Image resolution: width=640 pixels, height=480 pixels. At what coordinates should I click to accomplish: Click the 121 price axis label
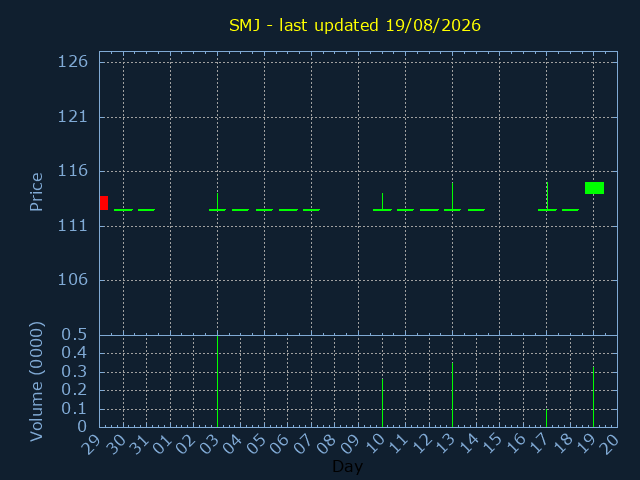pos(73,117)
